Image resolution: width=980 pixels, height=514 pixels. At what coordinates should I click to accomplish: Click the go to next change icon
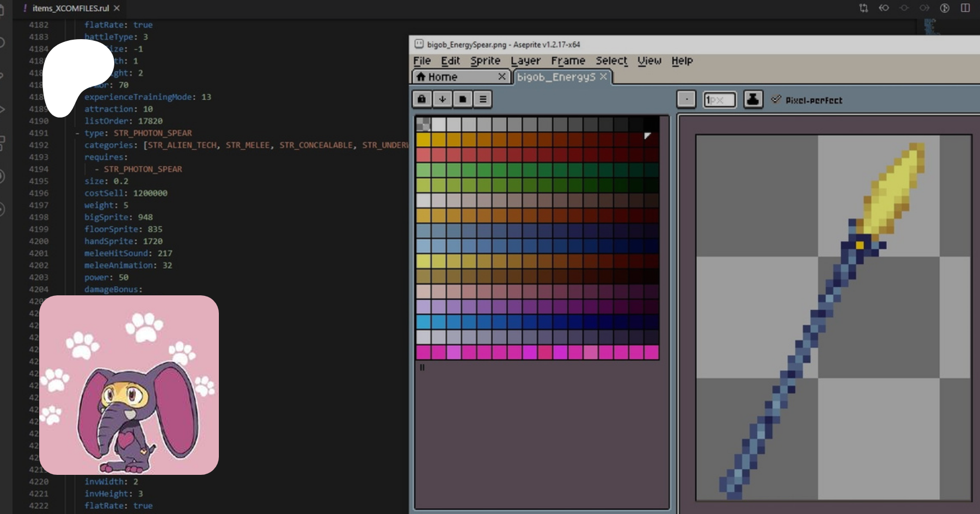[x=924, y=8]
